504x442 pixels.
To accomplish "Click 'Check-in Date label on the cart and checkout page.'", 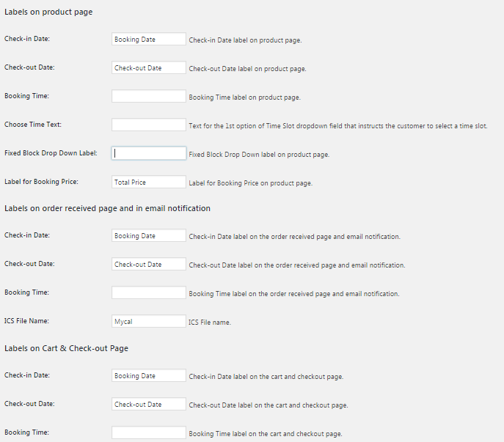I will pyautogui.click(x=266, y=377).
